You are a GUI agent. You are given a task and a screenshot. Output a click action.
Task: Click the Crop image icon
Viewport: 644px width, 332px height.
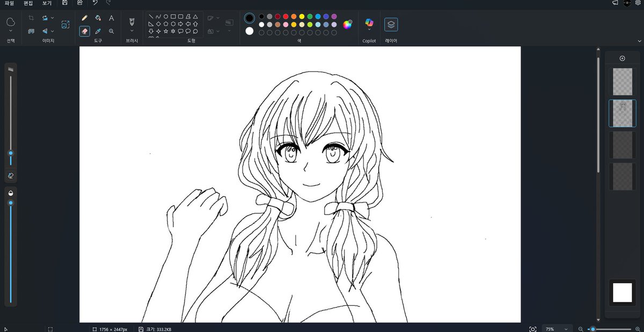[x=31, y=18]
